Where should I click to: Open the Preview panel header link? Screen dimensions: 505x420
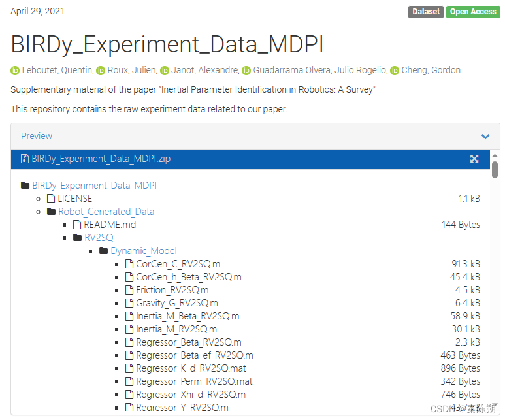click(x=37, y=136)
